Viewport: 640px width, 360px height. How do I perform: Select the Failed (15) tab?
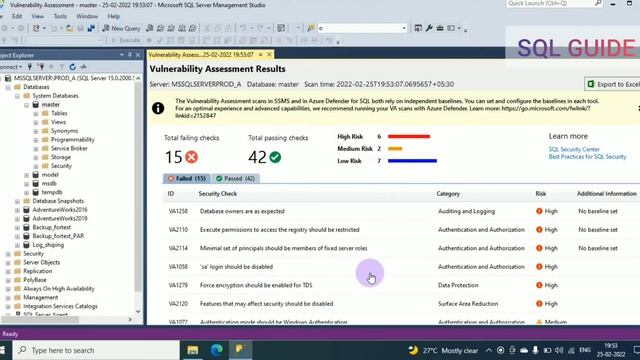pos(187,178)
